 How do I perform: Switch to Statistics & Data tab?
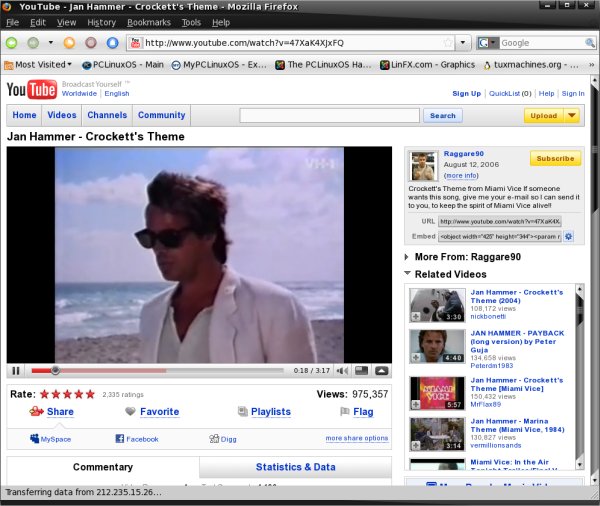pos(295,467)
